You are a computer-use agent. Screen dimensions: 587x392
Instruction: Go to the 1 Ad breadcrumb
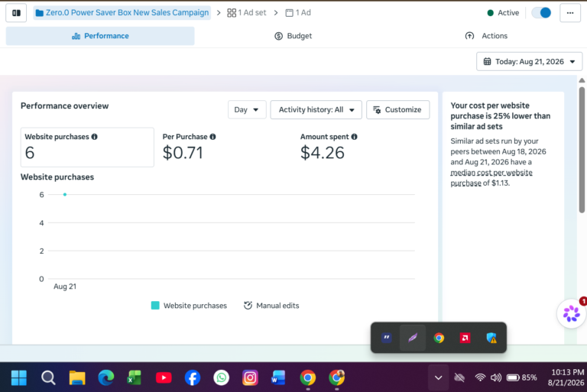[x=298, y=13]
